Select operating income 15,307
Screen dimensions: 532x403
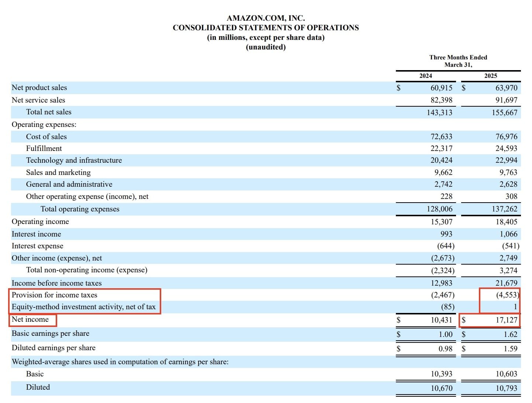tap(441, 222)
